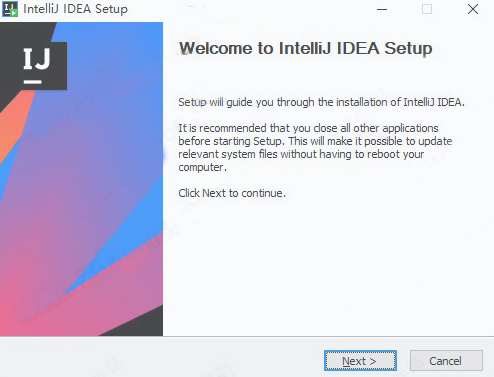Screen dimensions: 494x377
Task: Click the IntelliJ IDEA icon in title bar
Action: pyautogui.click(x=10, y=9)
